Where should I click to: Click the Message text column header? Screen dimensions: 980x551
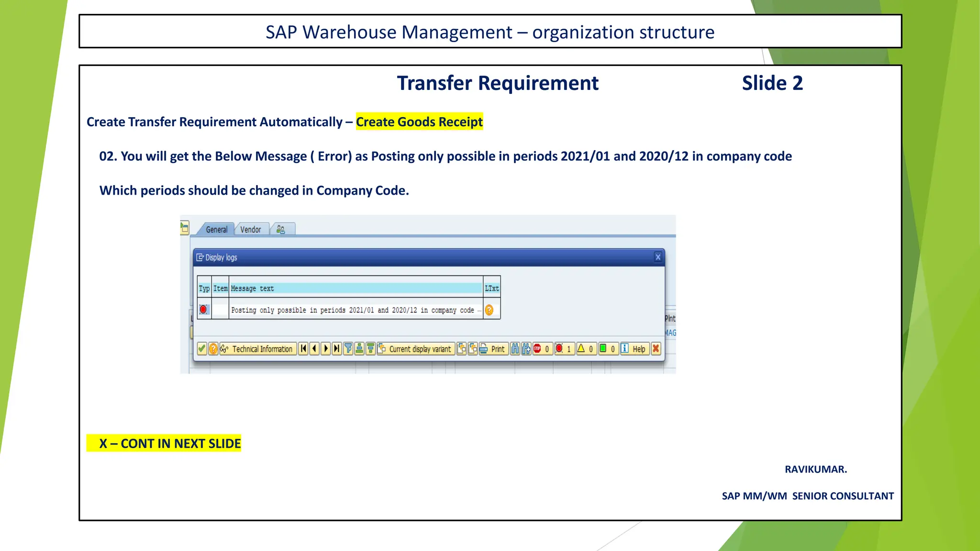click(x=356, y=288)
